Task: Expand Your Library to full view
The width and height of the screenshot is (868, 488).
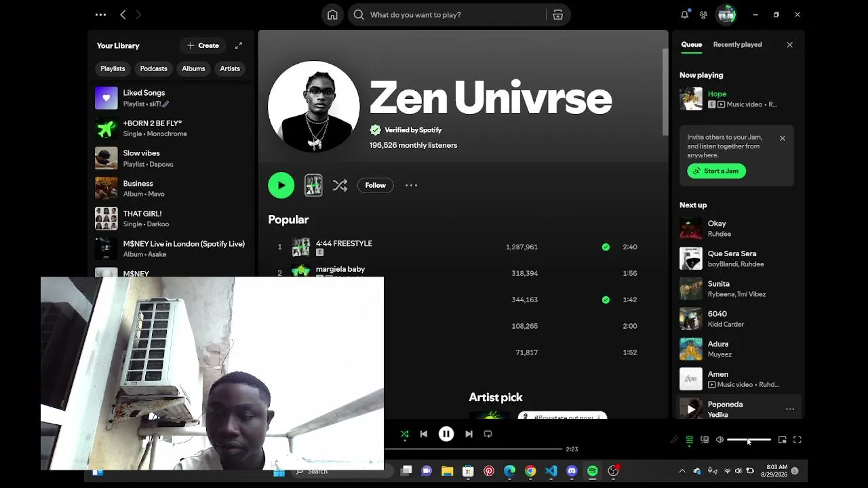Action: click(239, 45)
